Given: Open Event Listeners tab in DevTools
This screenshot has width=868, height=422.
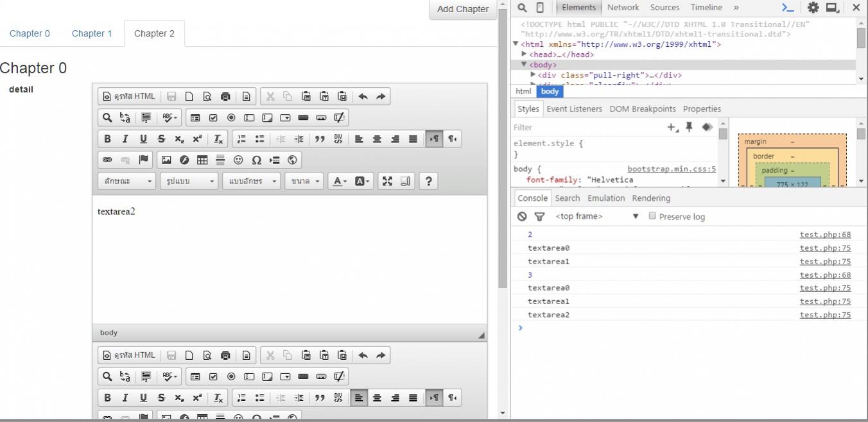Looking at the screenshot, I should click(574, 109).
